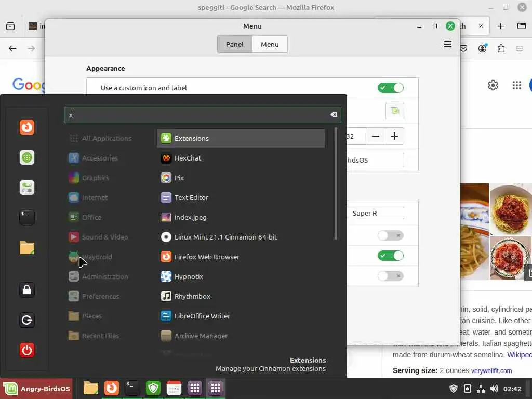Open Files from the taskbar

[91, 388]
